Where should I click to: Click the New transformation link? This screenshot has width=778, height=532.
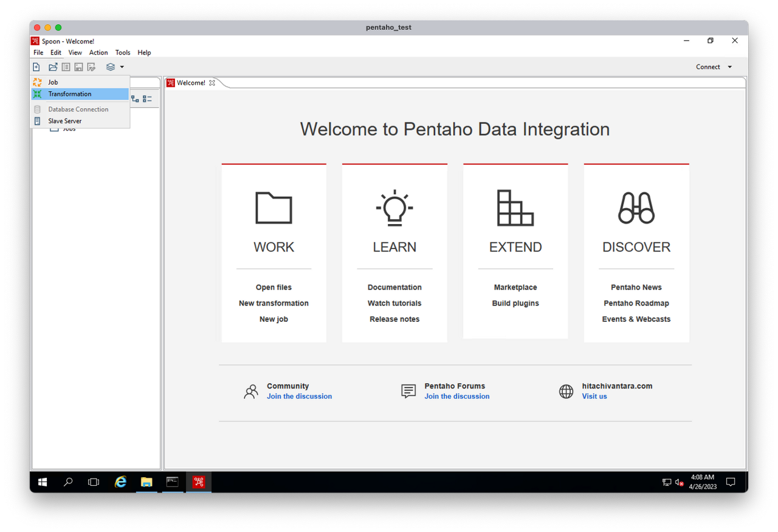tap(274, 303)
